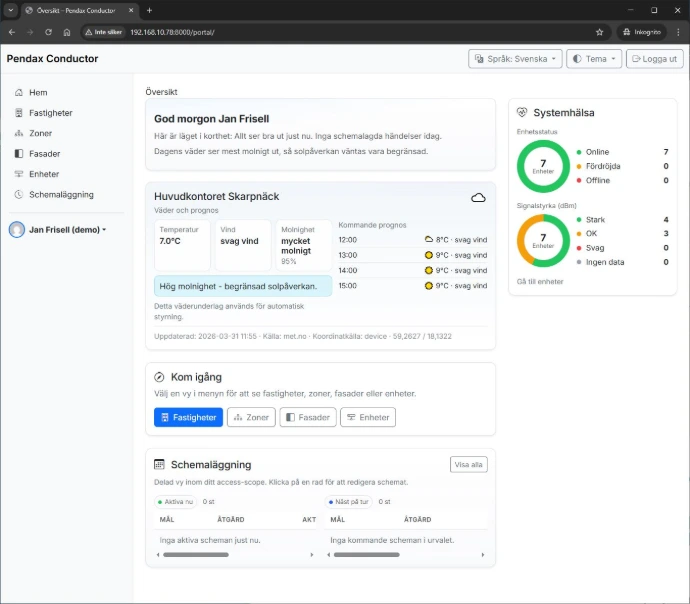The height and width of the screenshot is (604, 690).
Task: Open Zoner in the sidebar
Action: pyautogui.click(x=40, y=133)
